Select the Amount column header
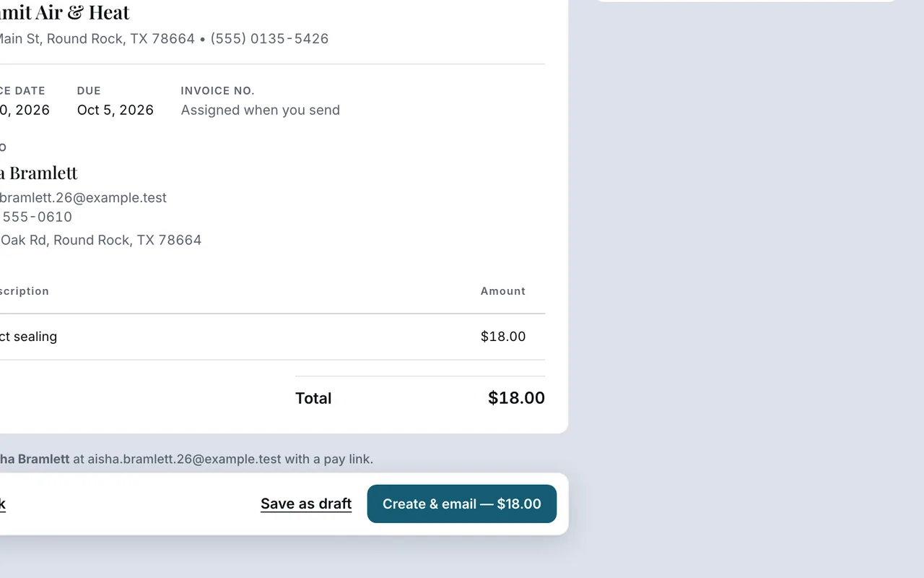Screen dimensions: 924x578 503,291
